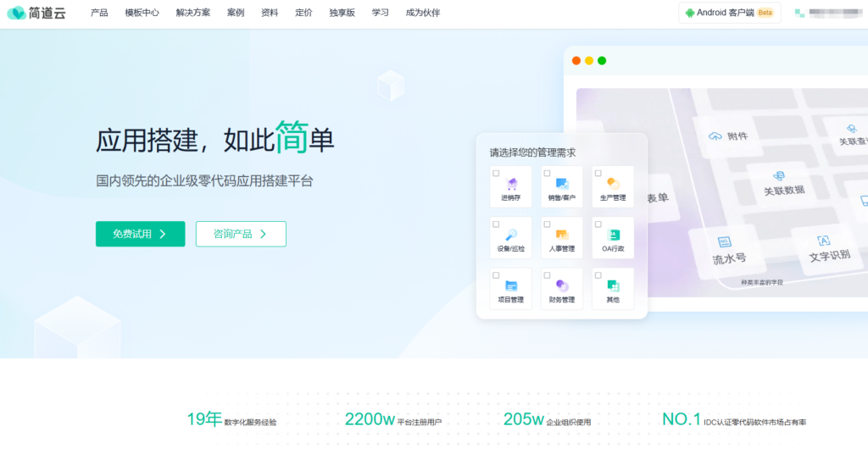Image resolution: width=868 pixels, height=460 pixels.
Task: Click the green dot in mock window
Action: (x=602, y=61)
